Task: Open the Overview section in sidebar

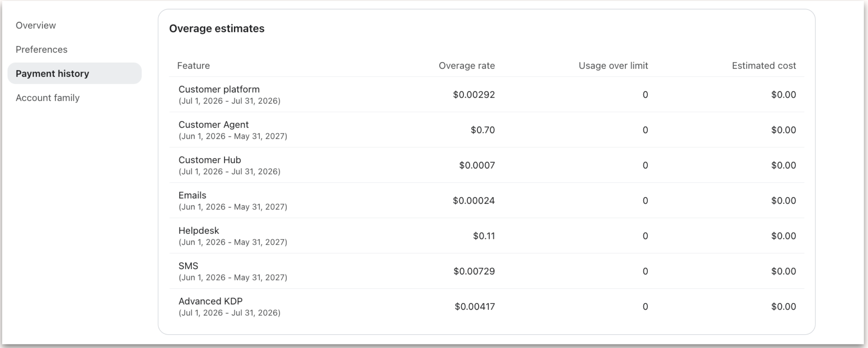Action: coord(36,25)
